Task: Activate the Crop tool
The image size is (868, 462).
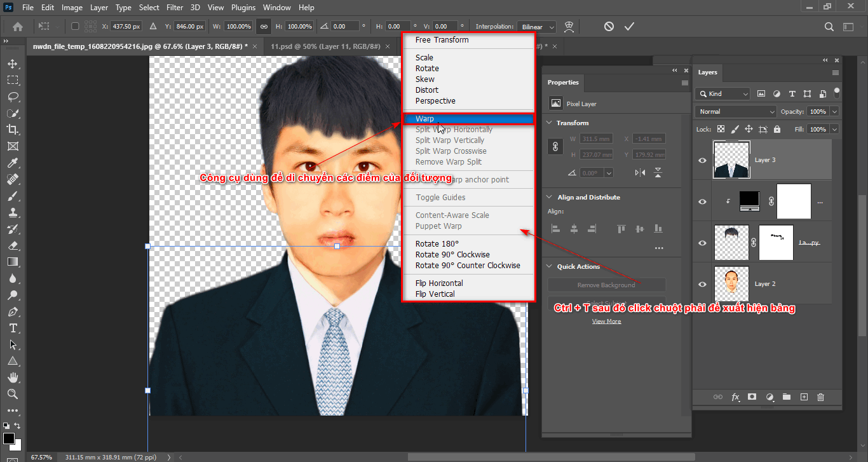Action: coord(13,129)
